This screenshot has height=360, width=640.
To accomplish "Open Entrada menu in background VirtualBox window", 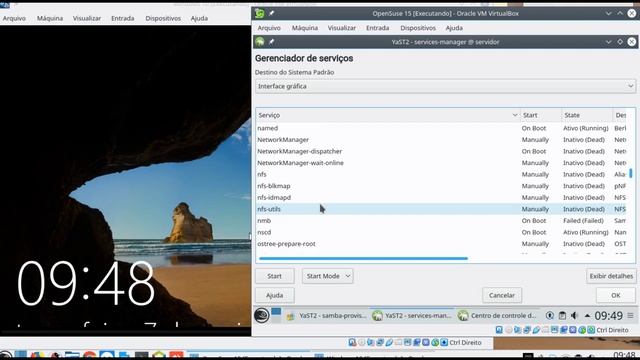I will click(x=122, y=18).
